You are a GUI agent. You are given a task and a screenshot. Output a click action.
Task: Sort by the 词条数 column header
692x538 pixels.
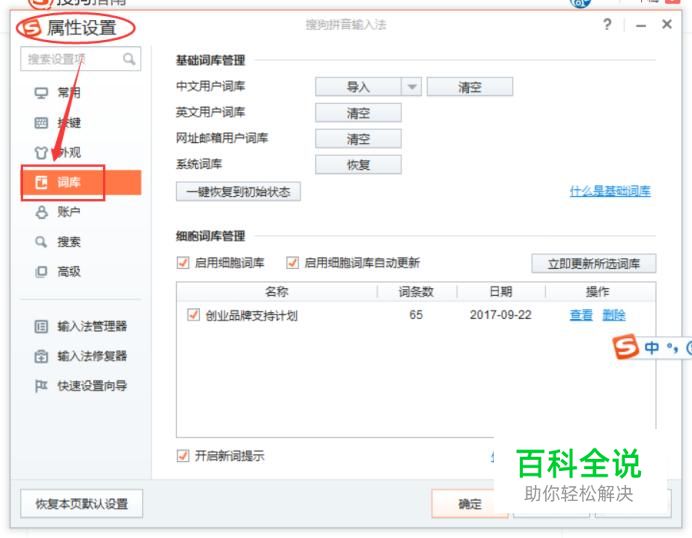click(x=416, y=292)
